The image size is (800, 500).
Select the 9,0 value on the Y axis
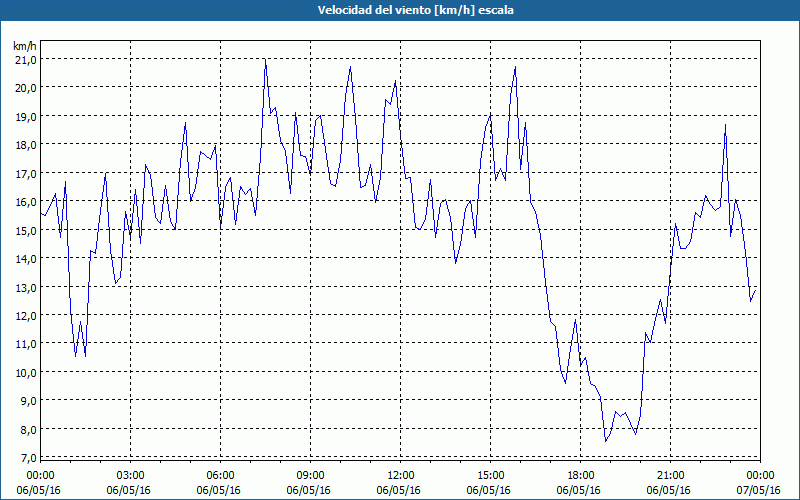[x=28, y=401]
